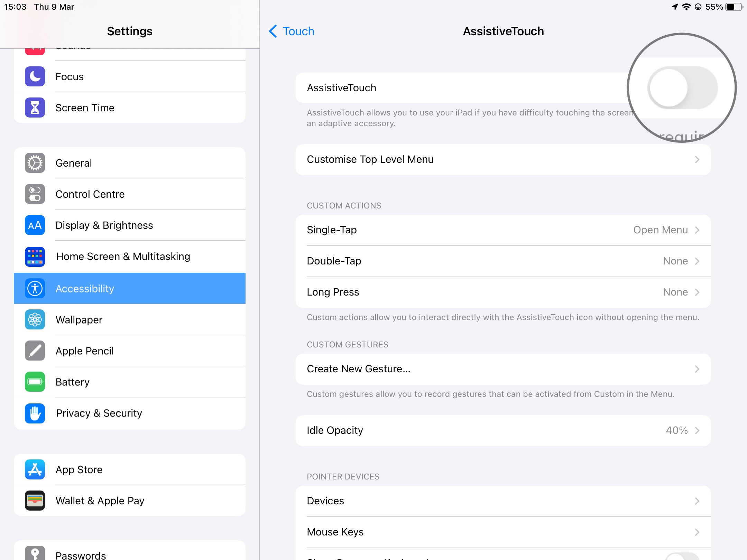
Task: Tap the Screen Time icon
Action: [35, 107]
